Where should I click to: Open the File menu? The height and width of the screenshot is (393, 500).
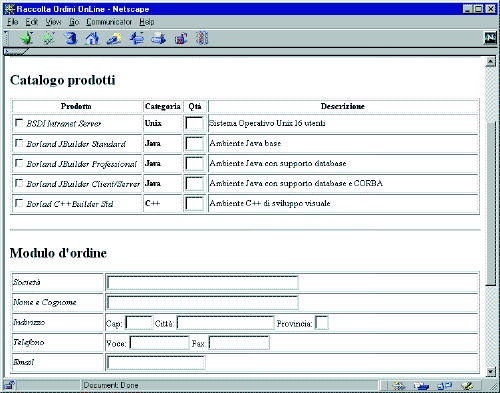click(x=12, y=22)
